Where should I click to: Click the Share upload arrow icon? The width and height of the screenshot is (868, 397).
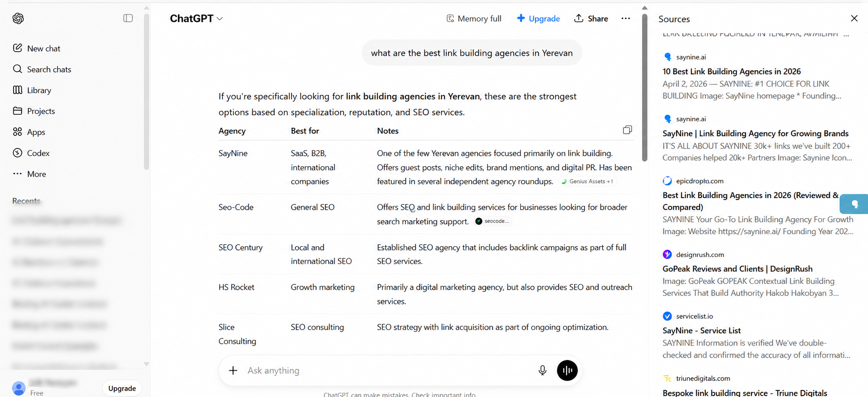(x=579, y=18)
